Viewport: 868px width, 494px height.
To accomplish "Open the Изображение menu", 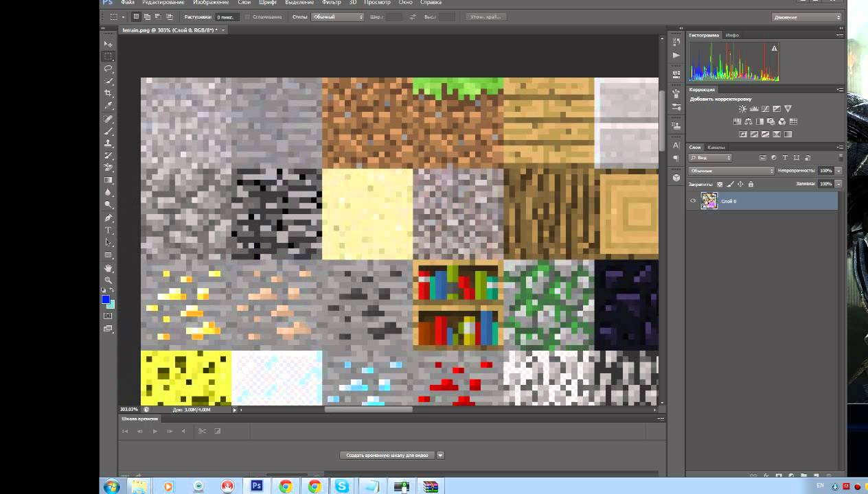I will pyautogui.click(x=211, y=3).
